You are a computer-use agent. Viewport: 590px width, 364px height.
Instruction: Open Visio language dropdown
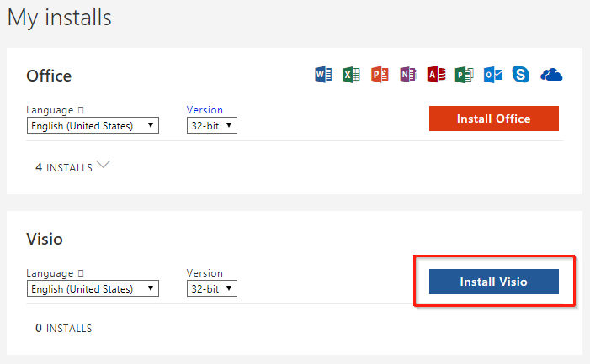pos(93,288)
